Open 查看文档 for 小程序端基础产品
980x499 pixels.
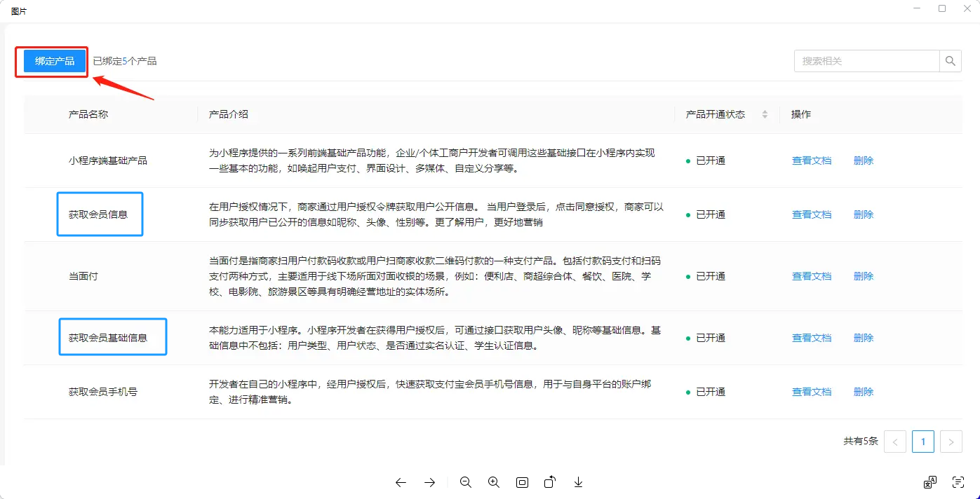pyautogui.click(x=811, y=160)
